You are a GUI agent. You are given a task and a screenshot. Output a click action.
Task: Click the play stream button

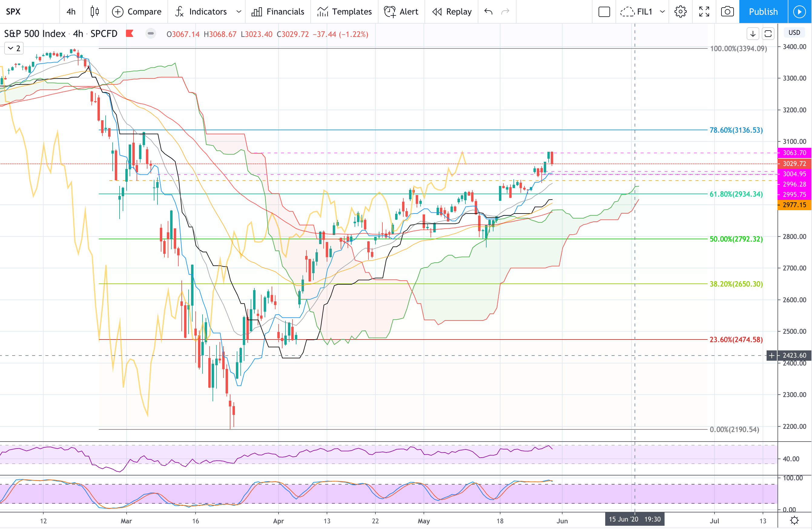click(800, 12)
